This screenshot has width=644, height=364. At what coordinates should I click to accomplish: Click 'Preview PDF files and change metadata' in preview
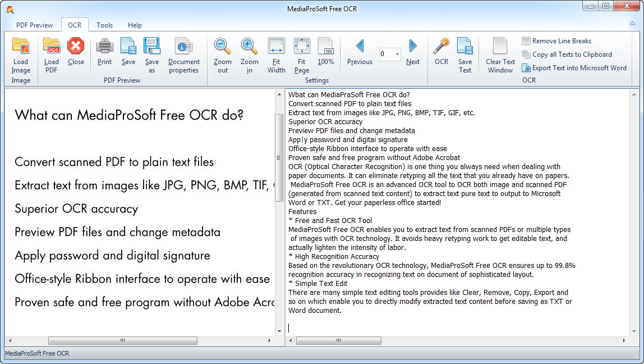coord(117,233)
